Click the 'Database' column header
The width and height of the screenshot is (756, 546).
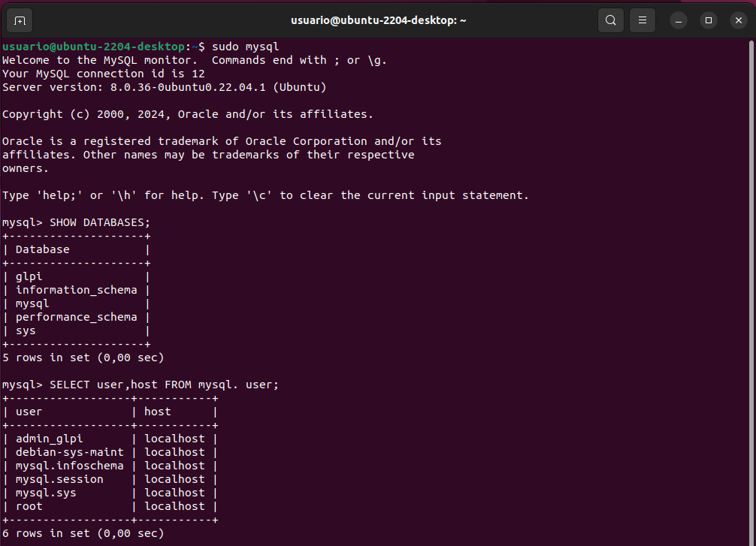point(42,249)
